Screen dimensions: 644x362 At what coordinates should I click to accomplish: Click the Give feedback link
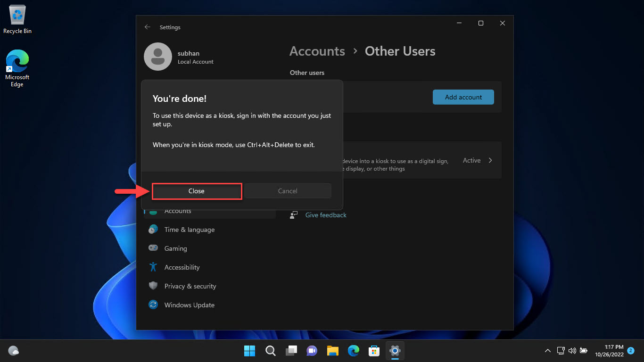pyautogui.click(x=326, y=214)
